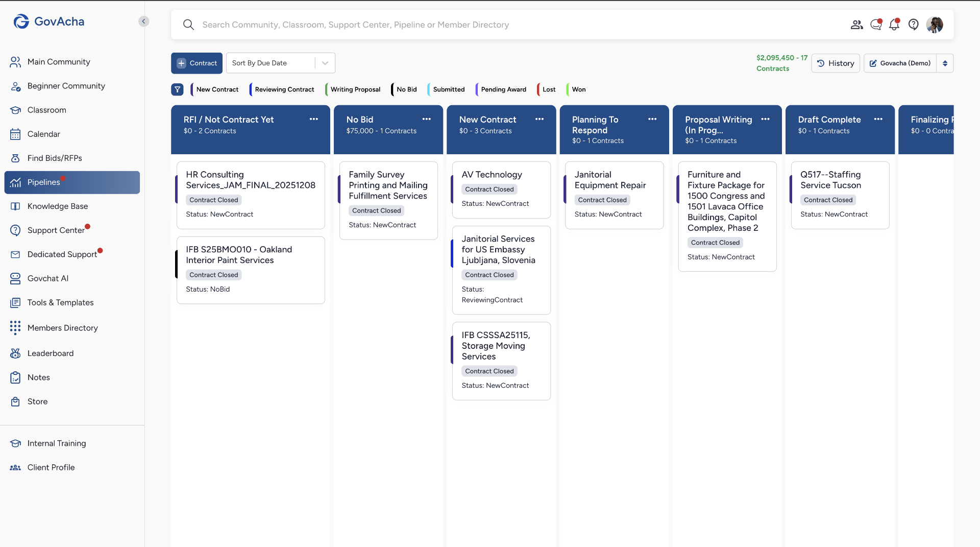
Task: Open options menu for No Bid column
Action: pos(426,119)
